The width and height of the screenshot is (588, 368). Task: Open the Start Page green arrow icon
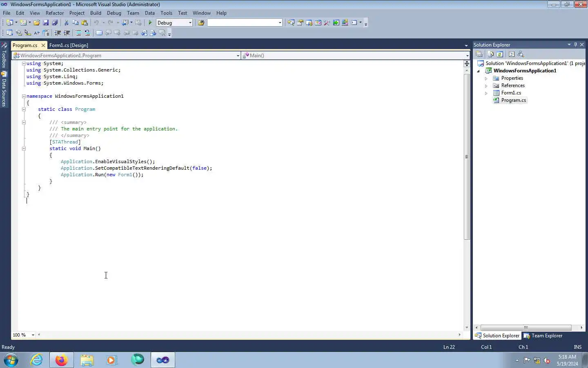[x=336, y=23]
